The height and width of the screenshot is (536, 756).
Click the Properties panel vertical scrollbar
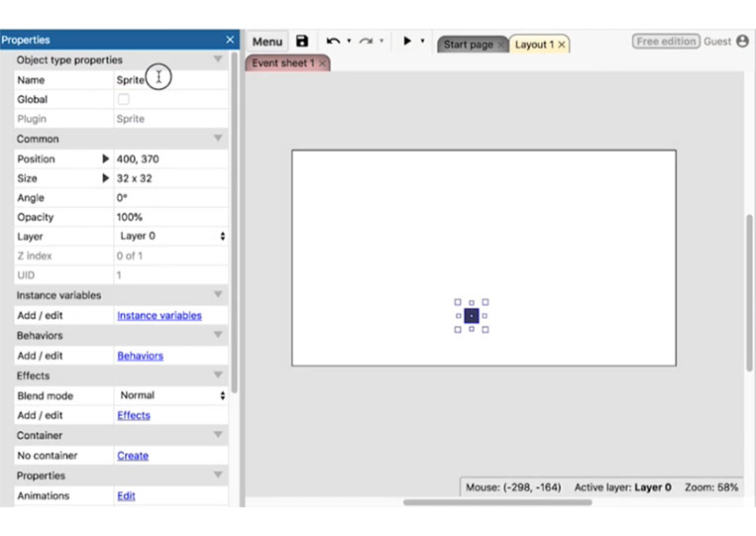[x=234, y=222]
